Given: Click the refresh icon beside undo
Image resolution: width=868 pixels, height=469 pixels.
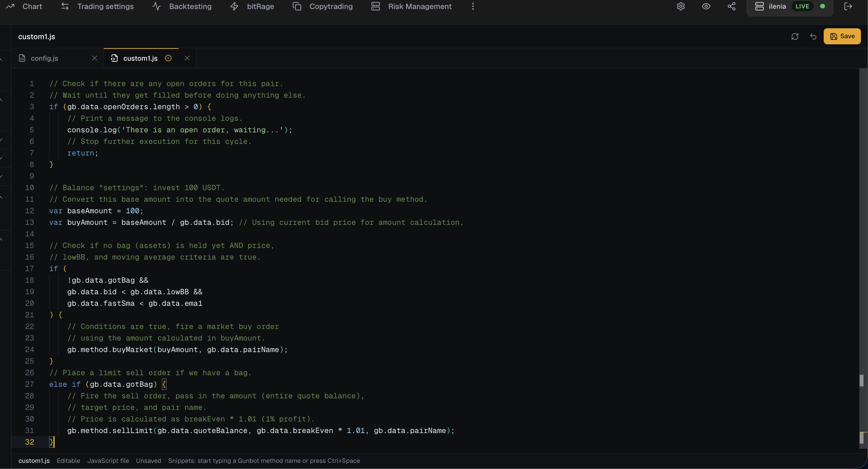Looking at the screenshot, I should [795, 36].
